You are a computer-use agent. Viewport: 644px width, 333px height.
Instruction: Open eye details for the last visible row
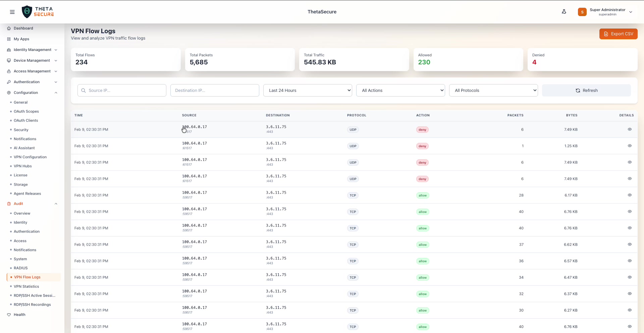click(x=630, y=327)
